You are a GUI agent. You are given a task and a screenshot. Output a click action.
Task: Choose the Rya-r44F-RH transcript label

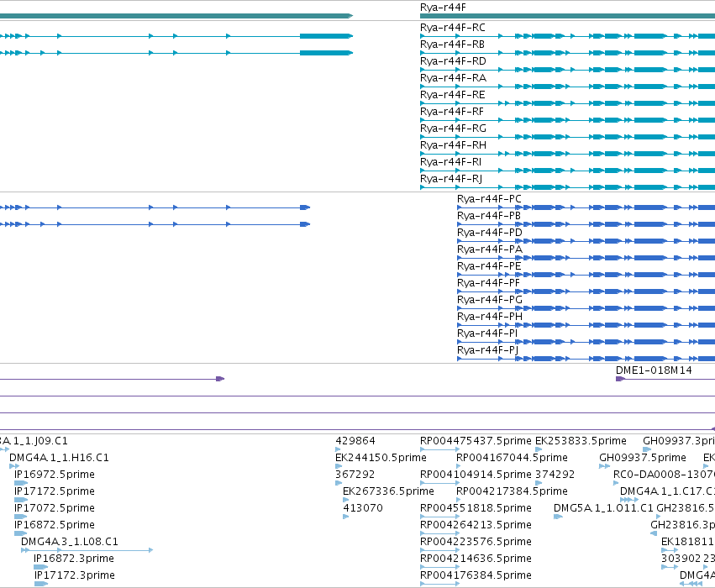(453, 145)
